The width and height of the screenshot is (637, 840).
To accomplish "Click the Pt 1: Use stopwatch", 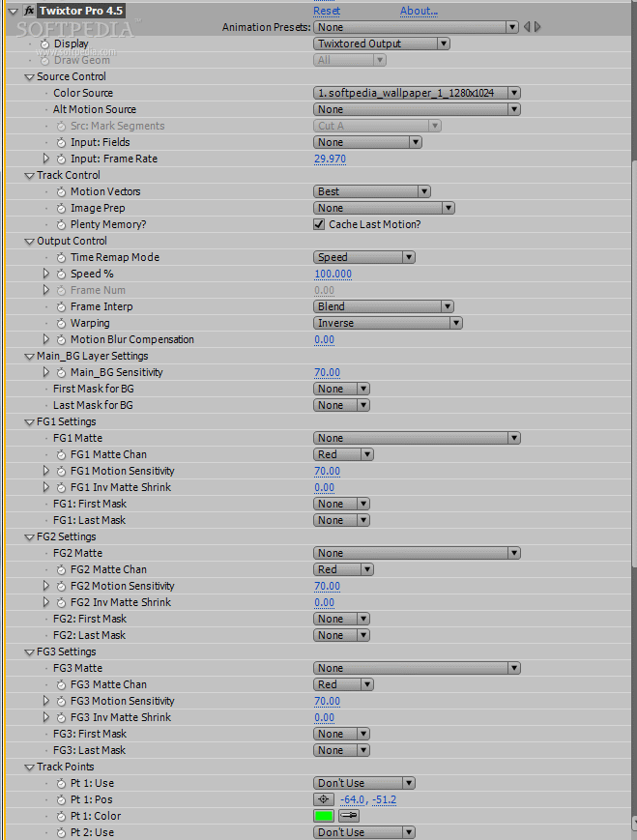I will tap(61, 783).
